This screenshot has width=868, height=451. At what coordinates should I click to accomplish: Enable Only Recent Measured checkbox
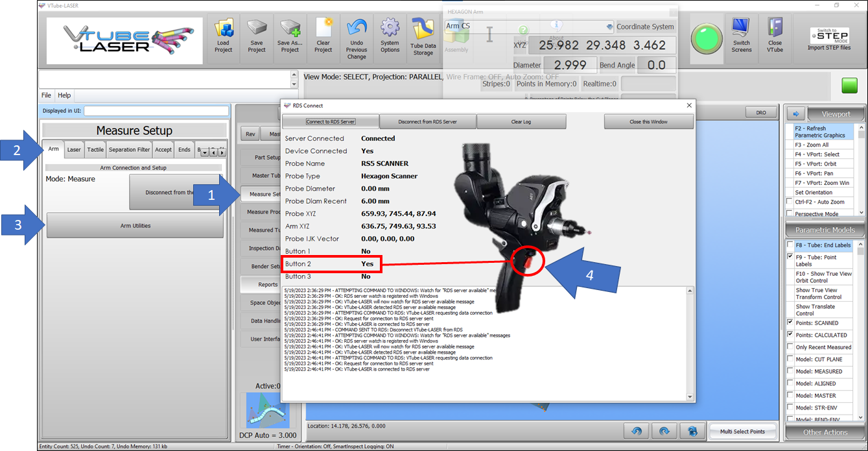pos(790,347)
